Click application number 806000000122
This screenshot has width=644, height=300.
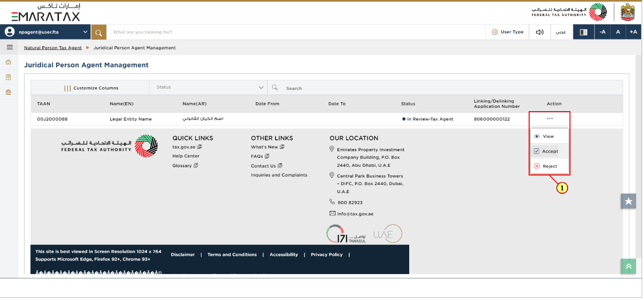(x=492, y=119)
